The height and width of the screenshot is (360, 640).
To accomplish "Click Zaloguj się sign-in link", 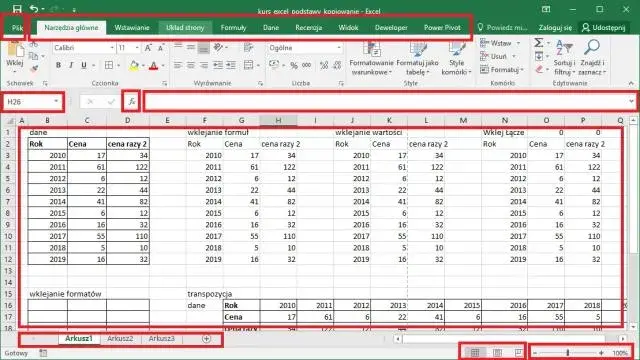I will 555,28.
